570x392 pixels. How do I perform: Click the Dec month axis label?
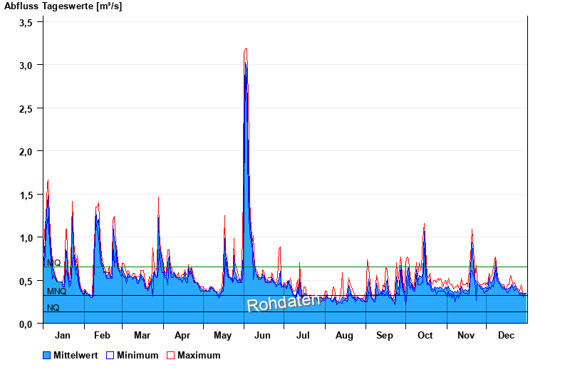(506, 336)
